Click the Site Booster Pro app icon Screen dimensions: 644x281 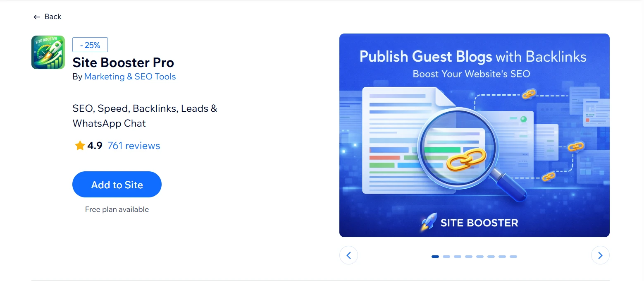(x=48, y=52)
